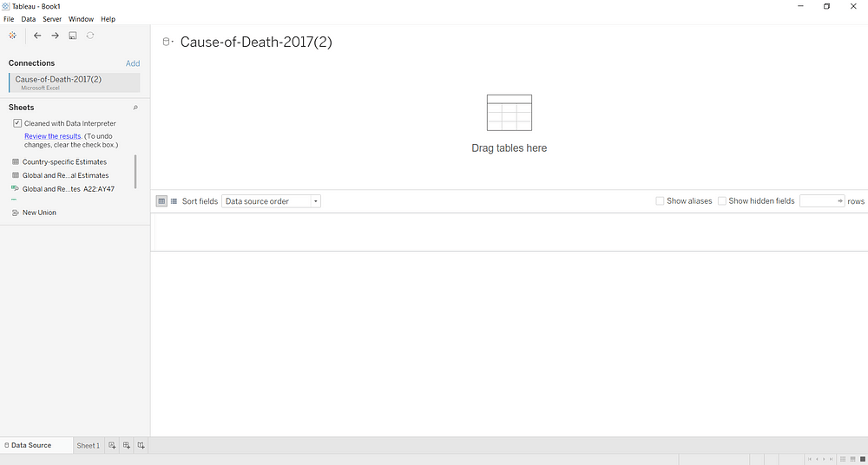Click the rows count input field
Screen dimensions: 868x465
pyautogui.click(x=819, y=201)
